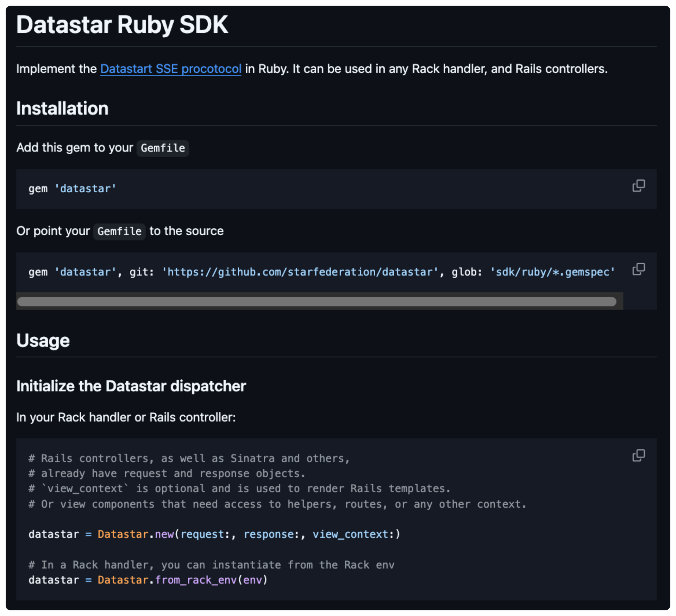Click the gem 'datastar' line in first code block
The width and height of the screenshot is (676, 616).
72,189
